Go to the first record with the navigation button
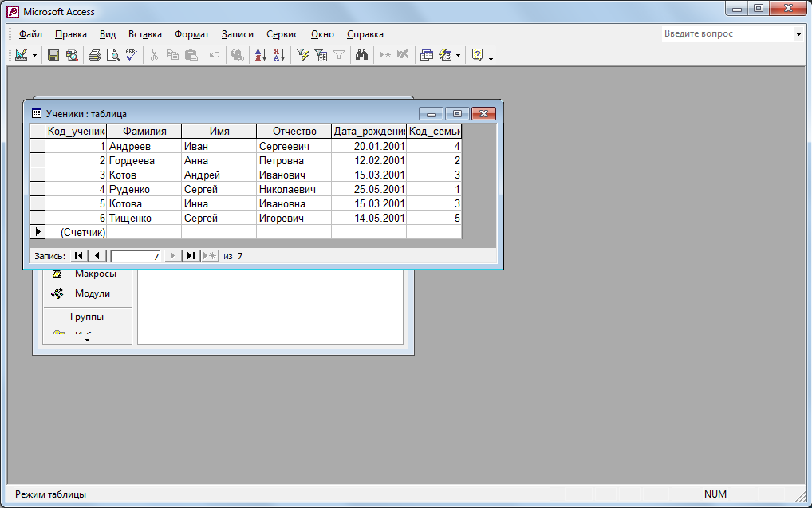This screenshot has width=812, height=508. click(x=78, y=256)
